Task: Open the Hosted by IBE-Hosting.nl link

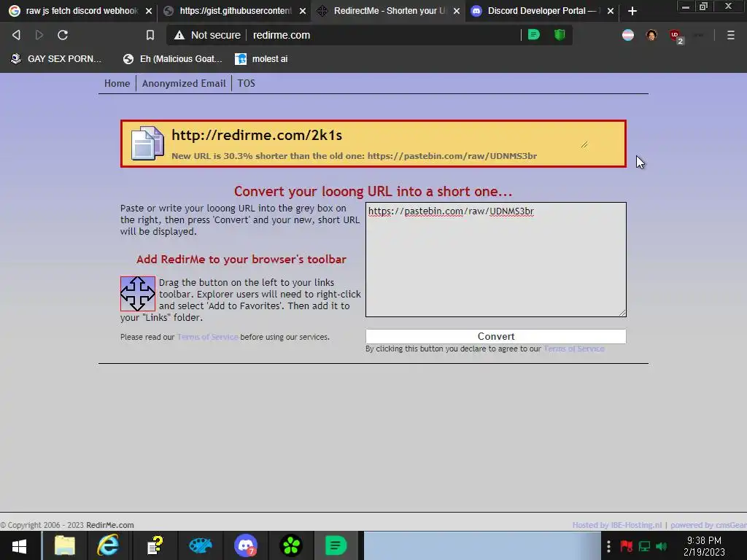Action: coord(617,525)
